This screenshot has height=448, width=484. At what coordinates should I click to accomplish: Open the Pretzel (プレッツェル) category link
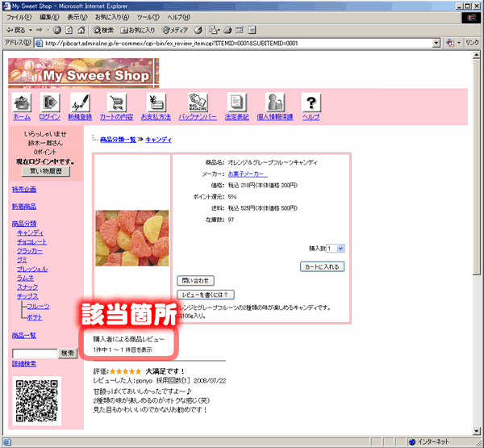32,269
